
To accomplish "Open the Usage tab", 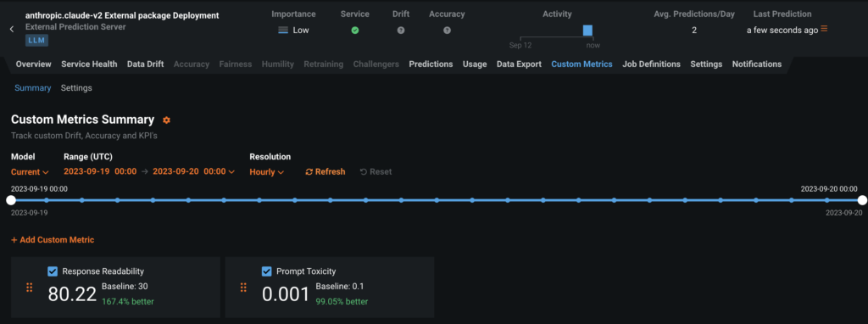I will pyautogui.click(x=475, y=64).
